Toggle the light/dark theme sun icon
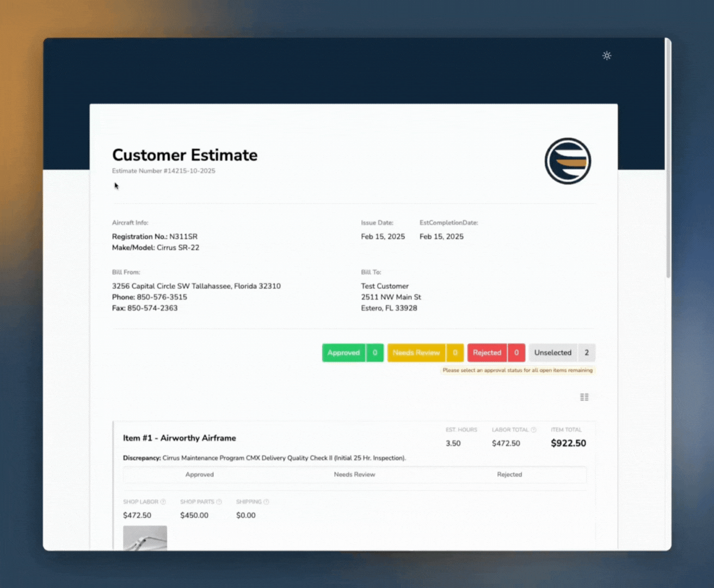 pyautogui.click(x=607, y=56)
